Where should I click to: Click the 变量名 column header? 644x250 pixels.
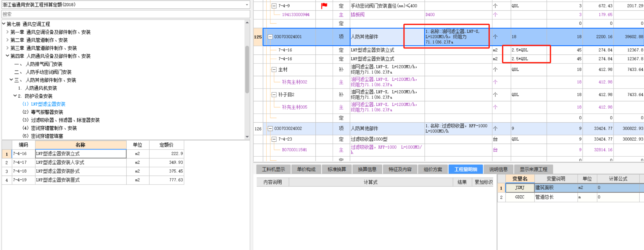[x=520, y=179]
